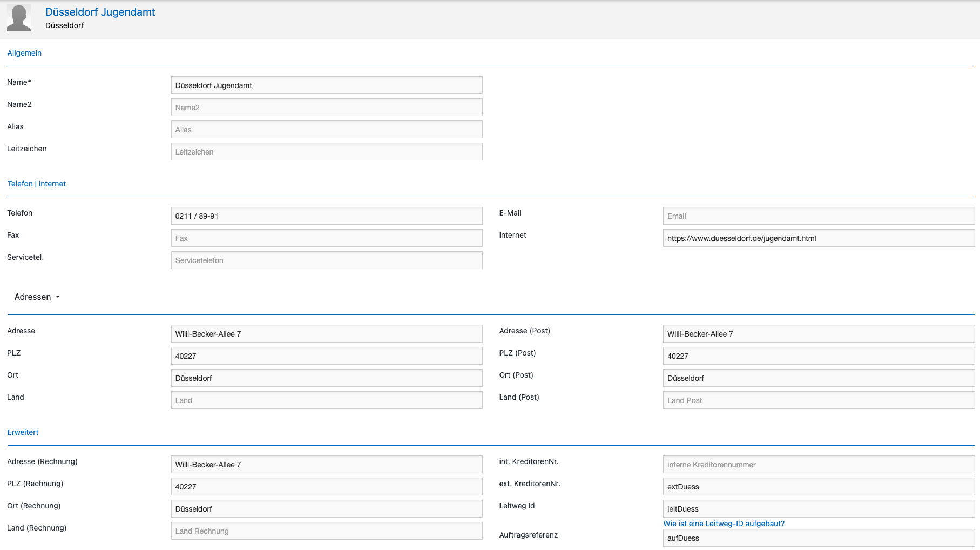This screenshot has height=550, width=980.
Task: Select the Leitweg Id field with leitDuess
Action: pos(818,509)
